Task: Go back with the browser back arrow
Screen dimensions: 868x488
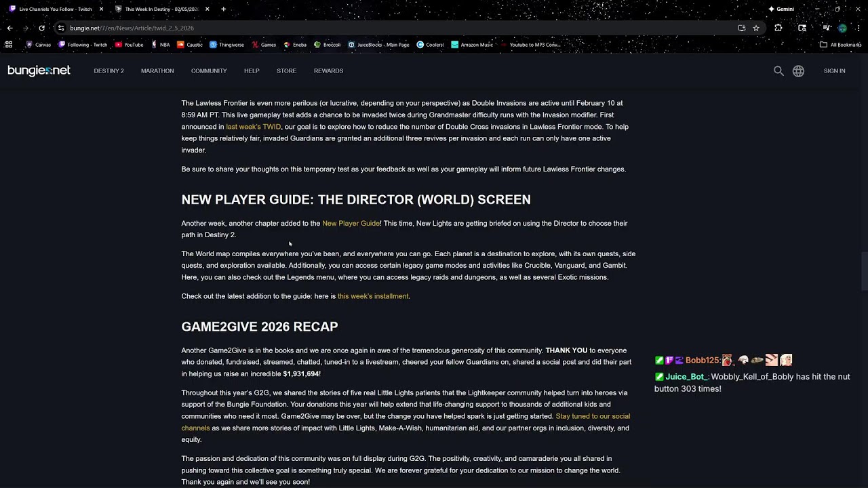Action: pos(9,28)
